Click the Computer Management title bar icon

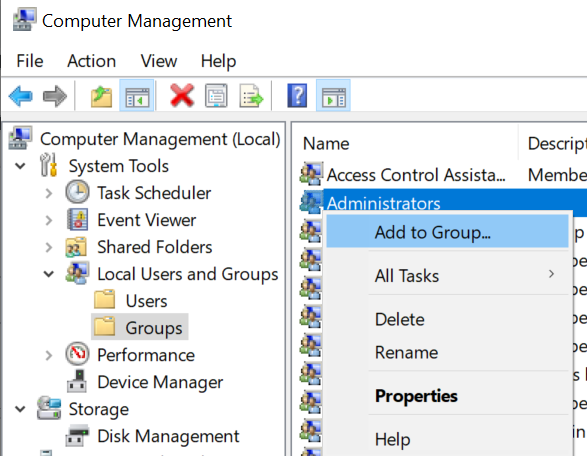24,20
